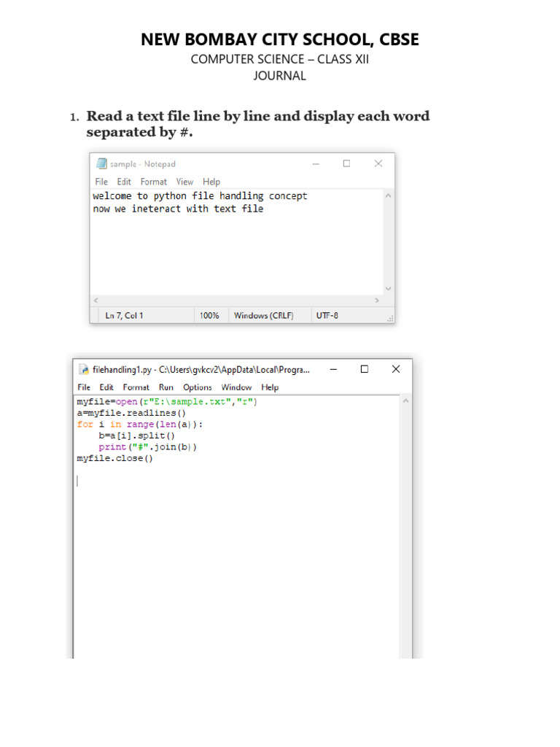The width and height of the screenshot is (560, 747).
Task: Open Edit menu in Notepad window
Action: pos(124,182)
